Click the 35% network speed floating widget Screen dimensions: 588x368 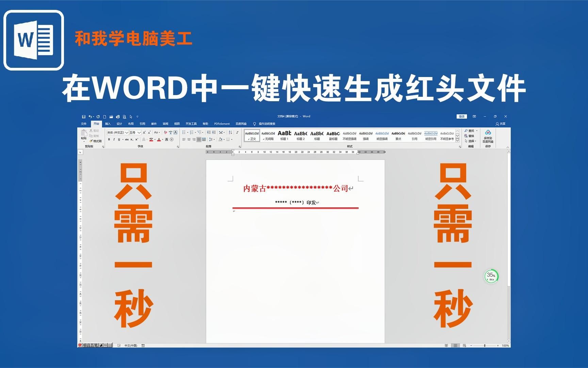[491, 276]
